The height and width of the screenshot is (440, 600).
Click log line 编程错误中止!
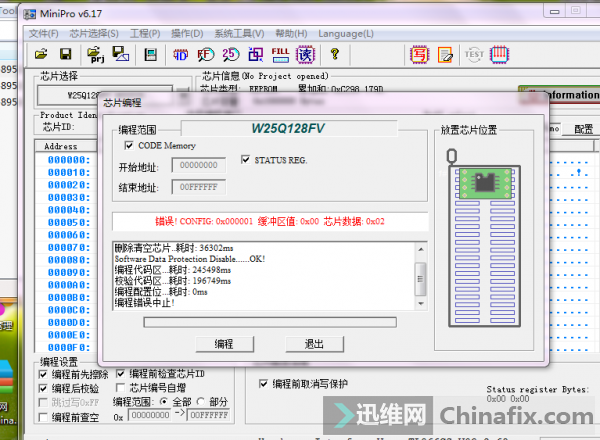pyautogui.click(x=145, y=303)
